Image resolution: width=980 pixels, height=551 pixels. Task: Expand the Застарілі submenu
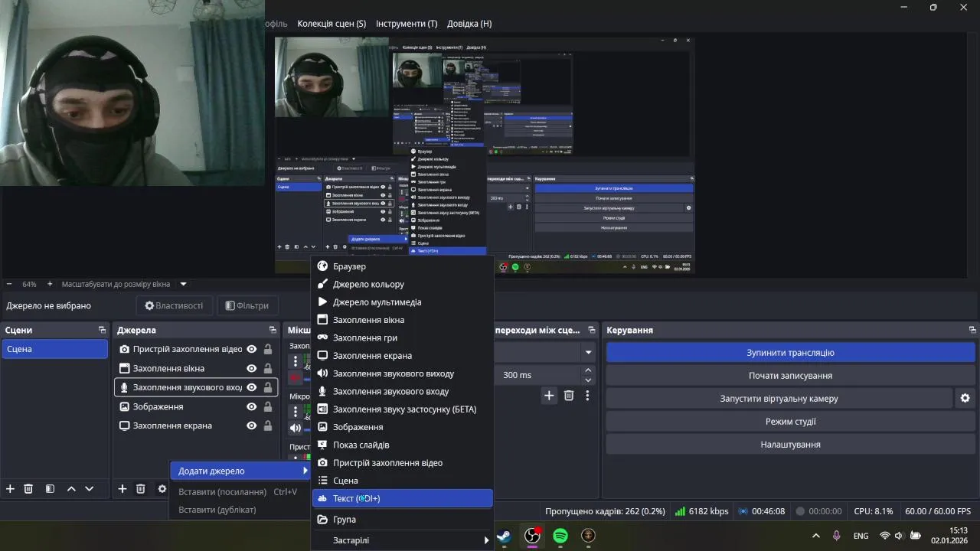click(x=402, y=540)
